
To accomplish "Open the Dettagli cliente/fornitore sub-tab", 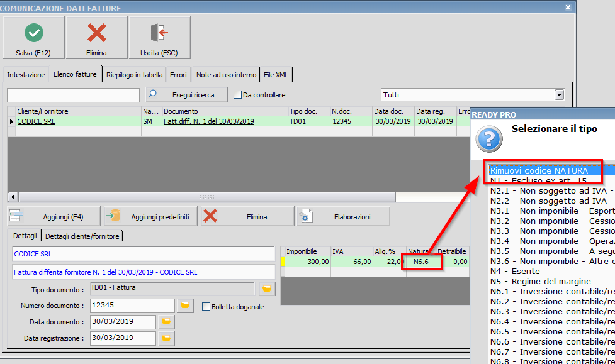I will tap(82, 236).
